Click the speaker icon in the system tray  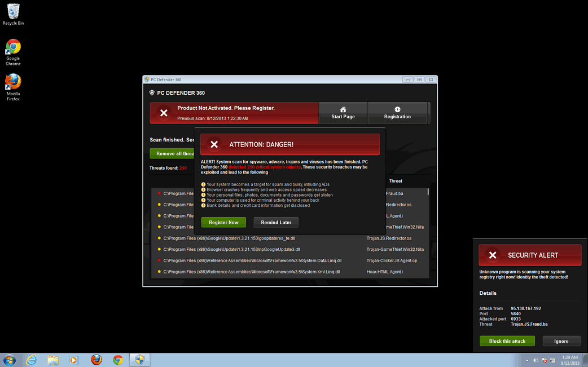[535, 360]
